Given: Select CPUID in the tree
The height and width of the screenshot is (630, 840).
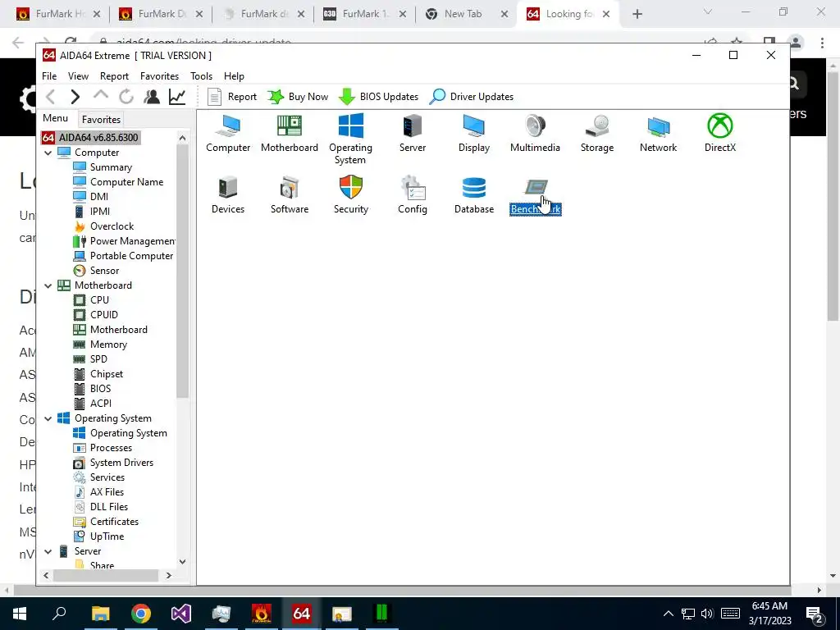Looking at the screenshot, I should 95,315.
